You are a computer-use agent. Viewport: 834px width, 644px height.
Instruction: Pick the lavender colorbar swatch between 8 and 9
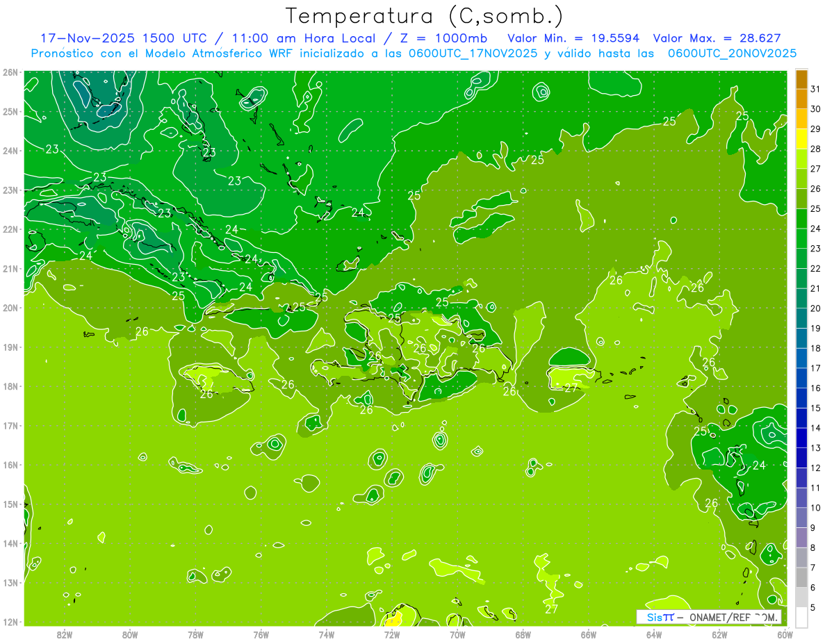(x=801, y=538)
